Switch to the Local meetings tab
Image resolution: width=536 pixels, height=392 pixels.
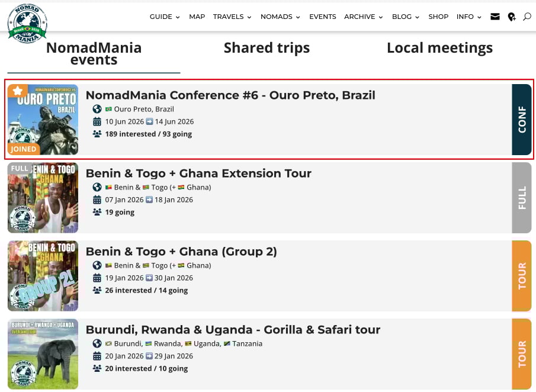439,48
